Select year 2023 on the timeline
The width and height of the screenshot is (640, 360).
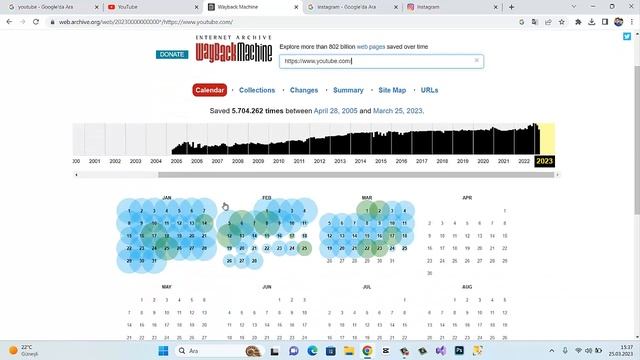click(x=544, y=161)
